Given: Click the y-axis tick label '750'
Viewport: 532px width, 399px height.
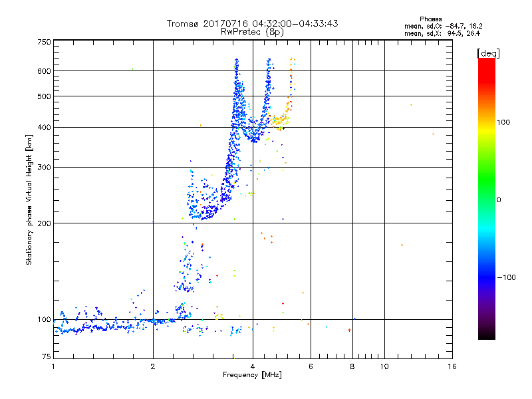Looking at the screenshot, I should (44, 42).
